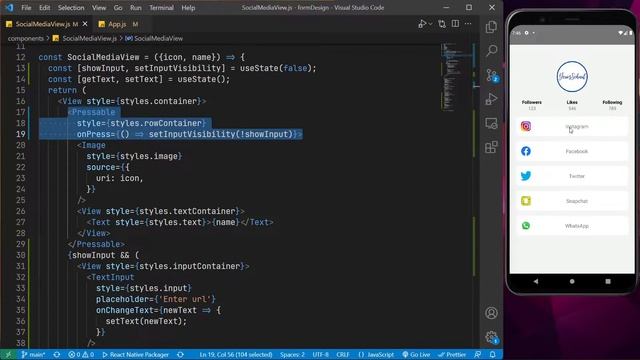This screenshot has height=360, width=640.
Task: Tap the Facebook row in phone emulator
Action: 572,151
